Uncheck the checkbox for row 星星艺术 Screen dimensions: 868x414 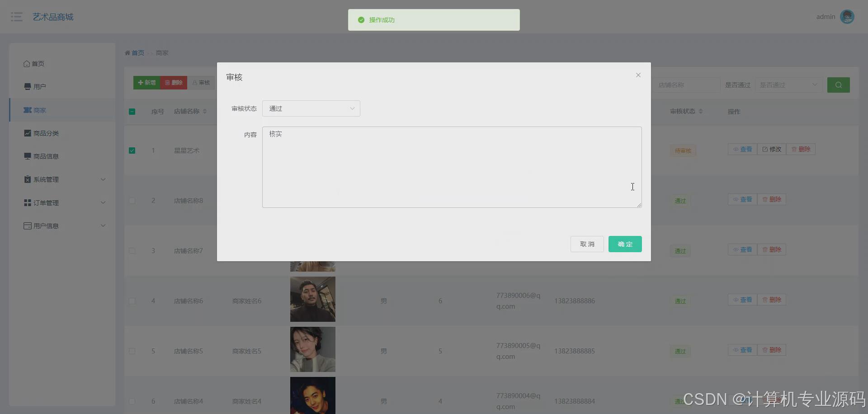(x=132, y=151)
